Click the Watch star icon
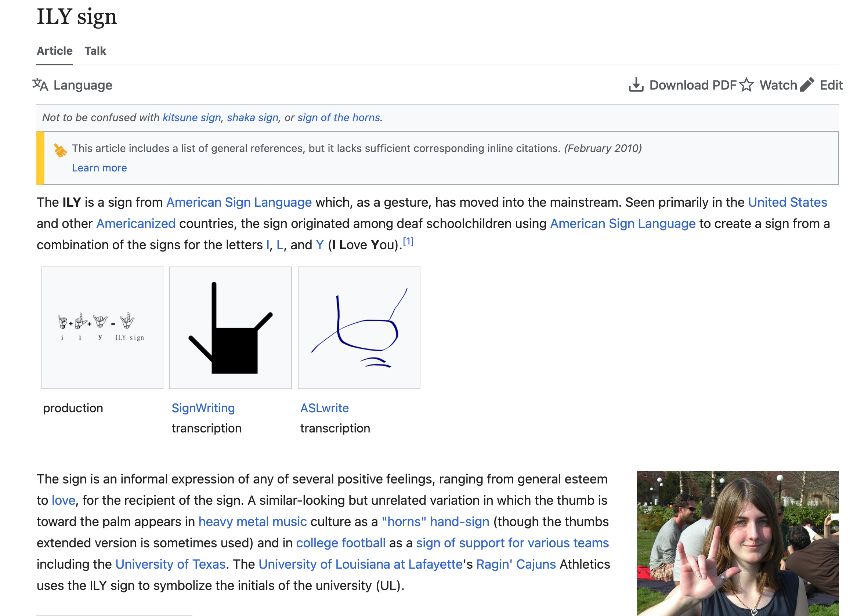Viewport: 857px width, 616px height. click(746, 85)
